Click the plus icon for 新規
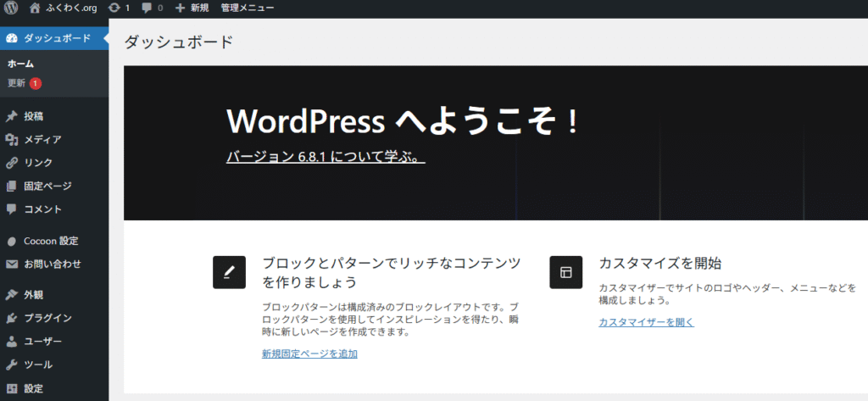The height and width of the screenshot is (401, 868). tap(180, 8)
